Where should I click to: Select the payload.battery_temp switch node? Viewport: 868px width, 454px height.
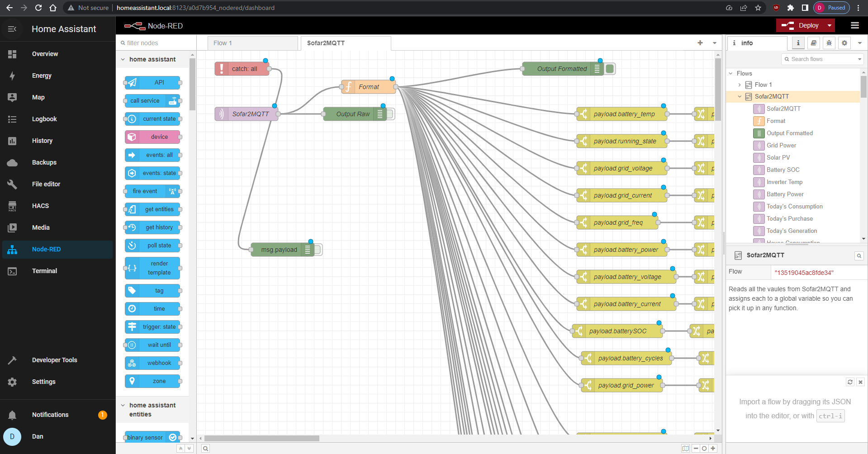tap(622, 114)
